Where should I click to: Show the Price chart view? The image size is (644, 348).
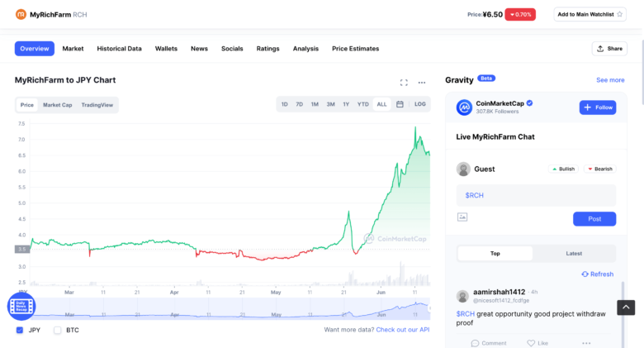tap(27, 105)
